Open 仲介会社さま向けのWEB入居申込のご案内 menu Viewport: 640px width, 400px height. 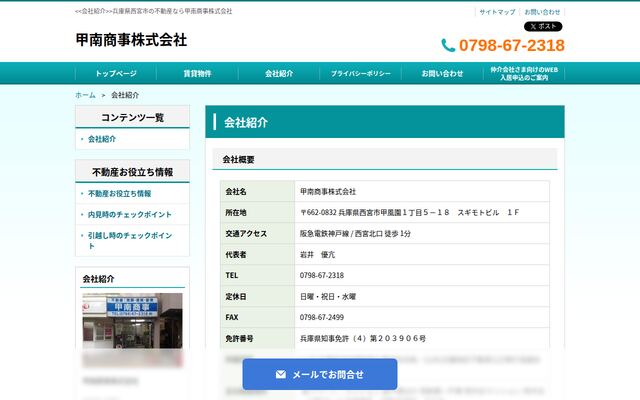(x=524, y=73)
